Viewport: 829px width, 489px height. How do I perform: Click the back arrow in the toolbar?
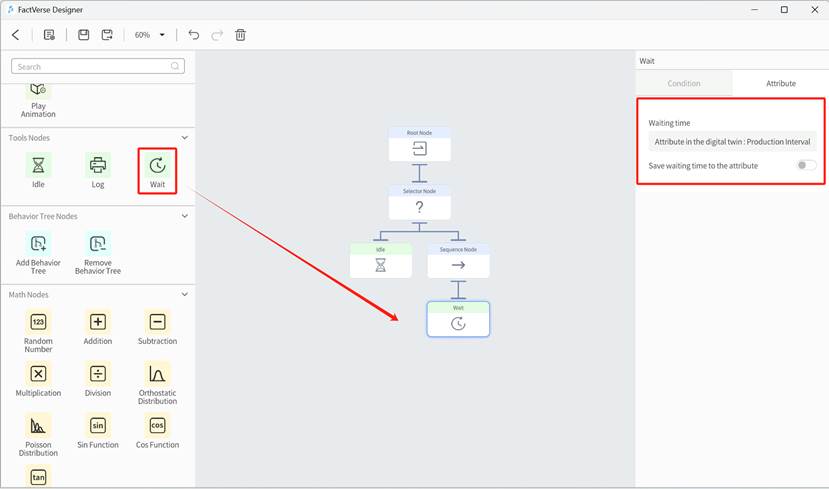tap(15, 35)
